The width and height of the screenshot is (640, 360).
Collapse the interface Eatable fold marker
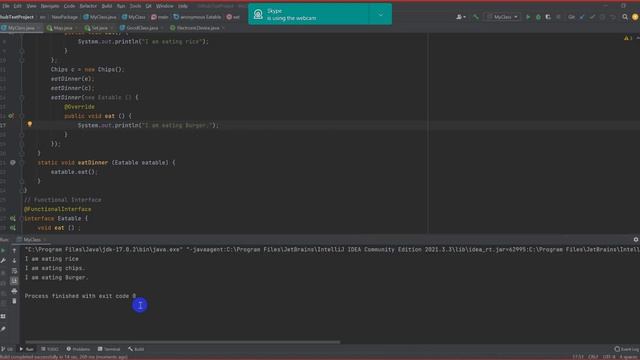[x=22, y=218]
